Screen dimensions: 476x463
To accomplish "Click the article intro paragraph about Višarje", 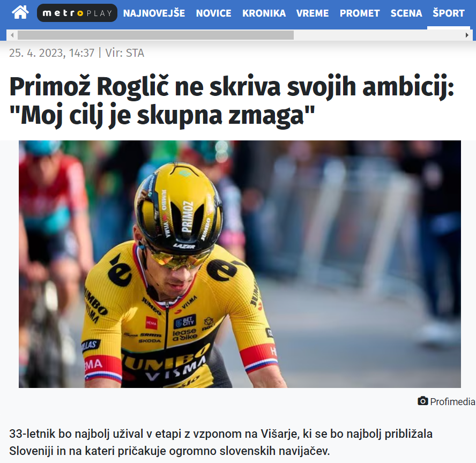I will pos(221,442).
